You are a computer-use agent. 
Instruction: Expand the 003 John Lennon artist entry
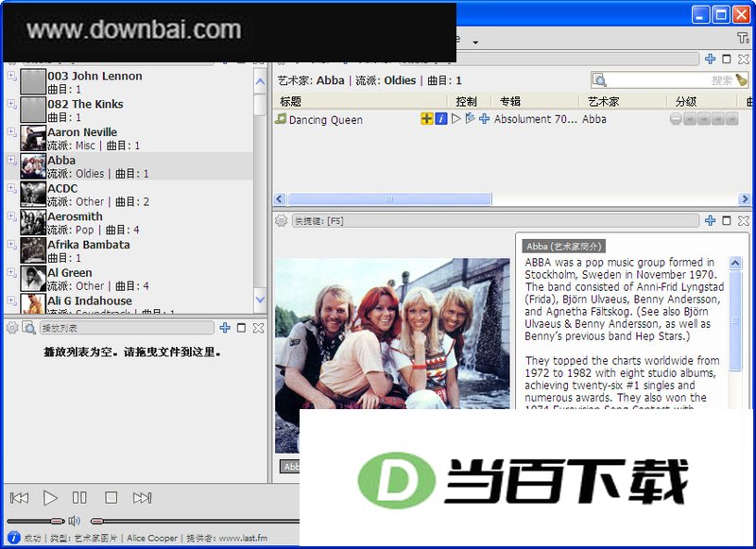(11, 76)
